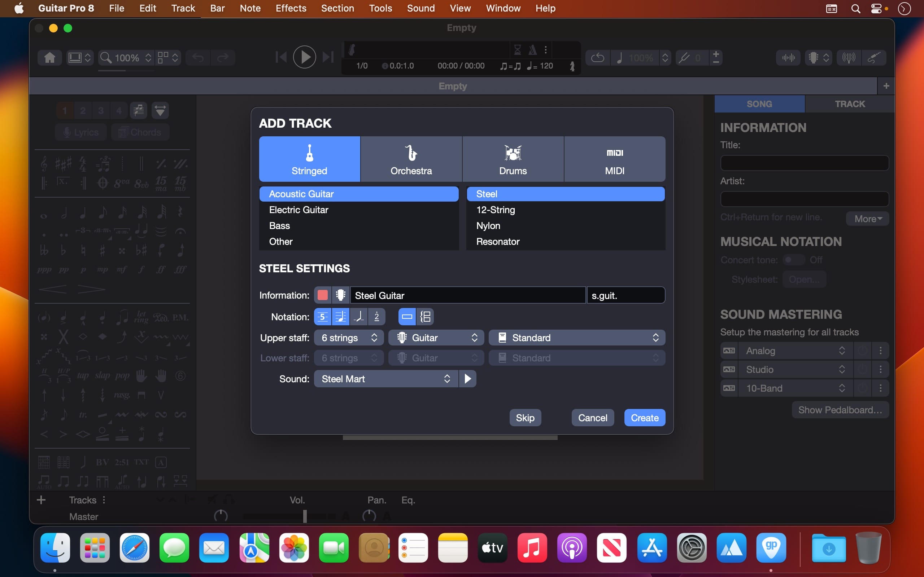Preview the Steel Mart sound
The width and height of the screenshot is (924, 577).
(467, 379)
